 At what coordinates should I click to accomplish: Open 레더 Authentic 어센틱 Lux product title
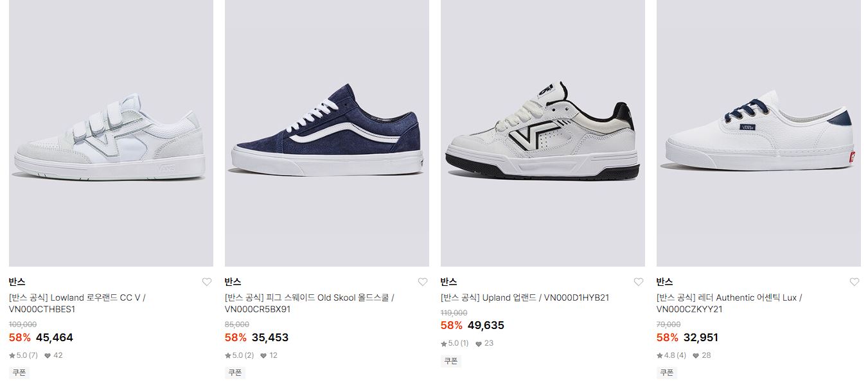pos(729,303)
